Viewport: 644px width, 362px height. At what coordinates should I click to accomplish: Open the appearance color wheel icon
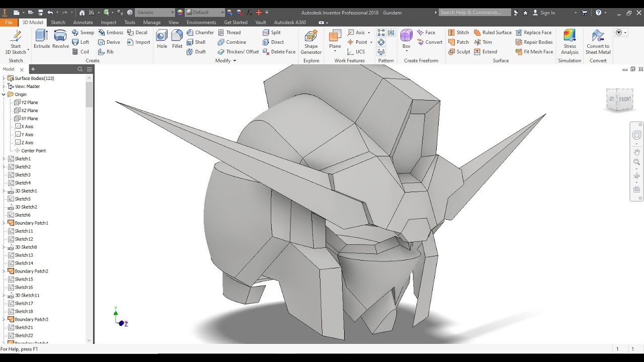180,13
